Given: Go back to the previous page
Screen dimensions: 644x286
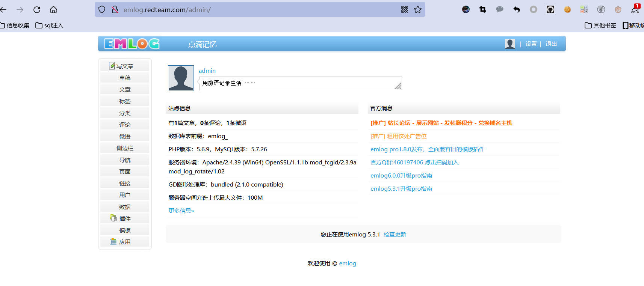Looking at the screenshot, I should 3,10.
